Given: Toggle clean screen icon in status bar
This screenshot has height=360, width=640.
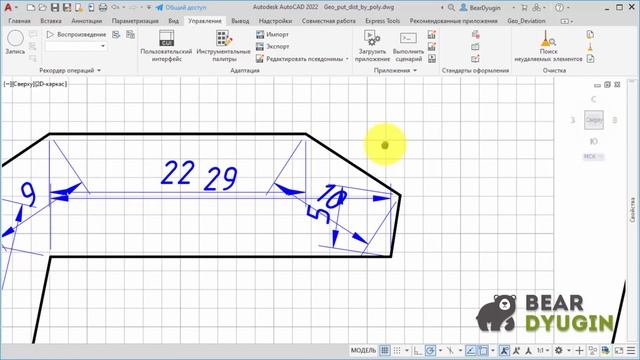Looking at the screenshot, I should (x=619, y=350).
